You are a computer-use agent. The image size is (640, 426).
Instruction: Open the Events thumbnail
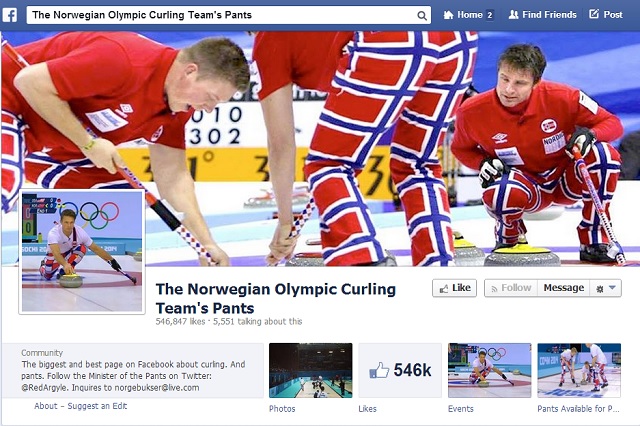coord(490,370)
